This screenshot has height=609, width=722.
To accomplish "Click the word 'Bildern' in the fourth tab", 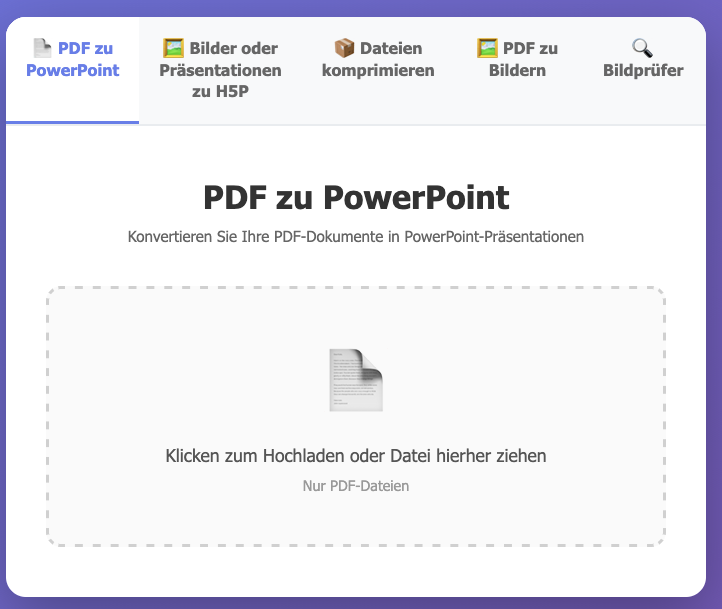I will (517, 70).
